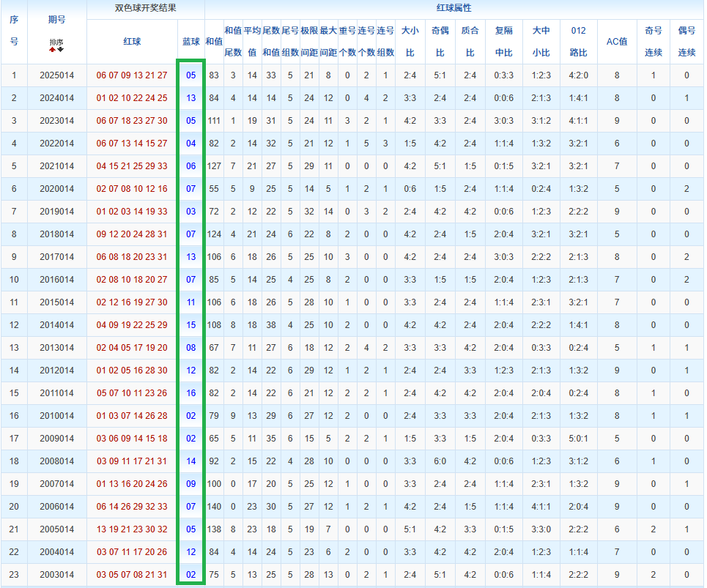Click the red ascending sort arrow
The width and height of the screenshot is (707, 588).
click(x=53, y=49)
